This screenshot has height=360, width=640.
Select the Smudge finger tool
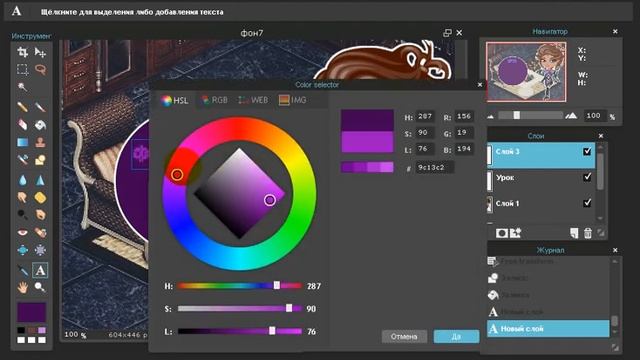coord(22,198)
